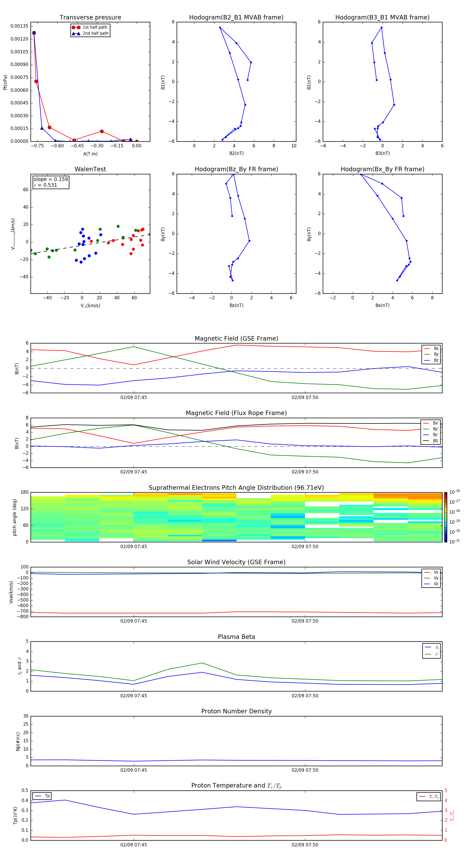Select Vx in the solar wind legend
Image resolution: width=473 pixels, height=868 pixels.
click(431, 572)
